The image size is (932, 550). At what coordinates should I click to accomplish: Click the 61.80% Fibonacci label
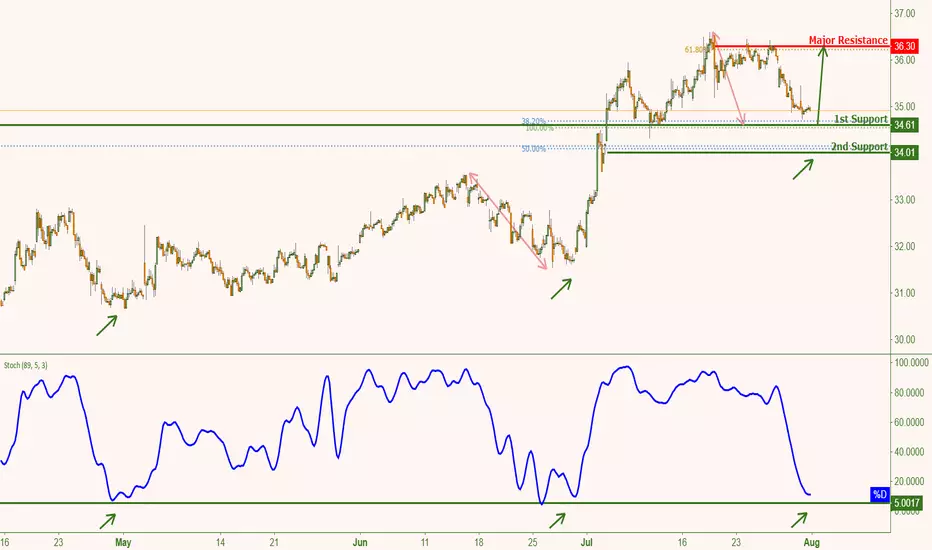click(x=695, y=50)
